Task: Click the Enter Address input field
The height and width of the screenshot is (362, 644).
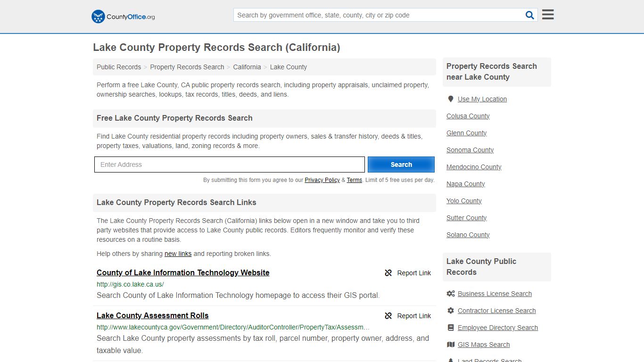Action: (230, 165)
